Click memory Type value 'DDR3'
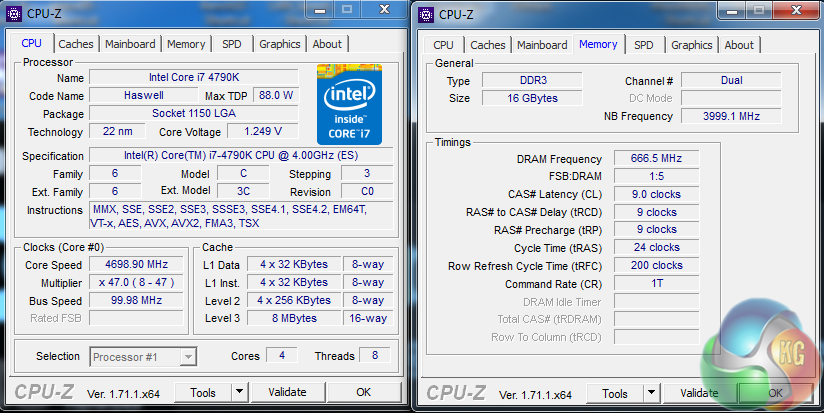 [x=532, y=80]
